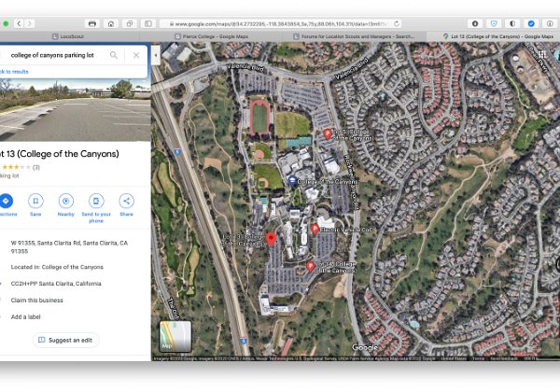Click the blue College of the Canyons marker
This screenshot has height=392, width=560.
(292, 181)
